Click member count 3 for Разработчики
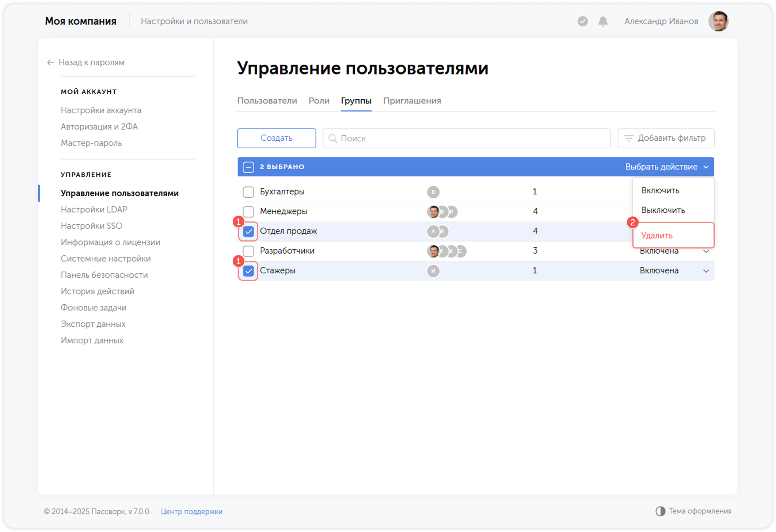 535,251
